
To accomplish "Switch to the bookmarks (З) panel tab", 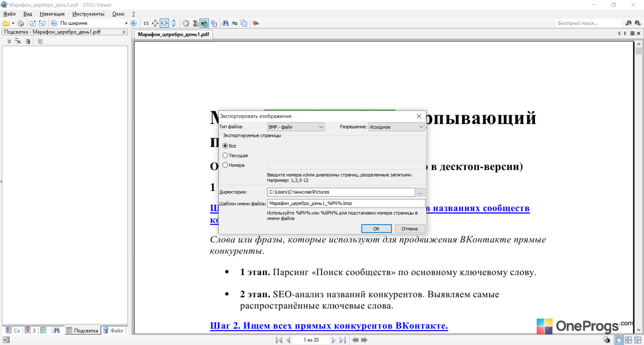I will point(30,331).
